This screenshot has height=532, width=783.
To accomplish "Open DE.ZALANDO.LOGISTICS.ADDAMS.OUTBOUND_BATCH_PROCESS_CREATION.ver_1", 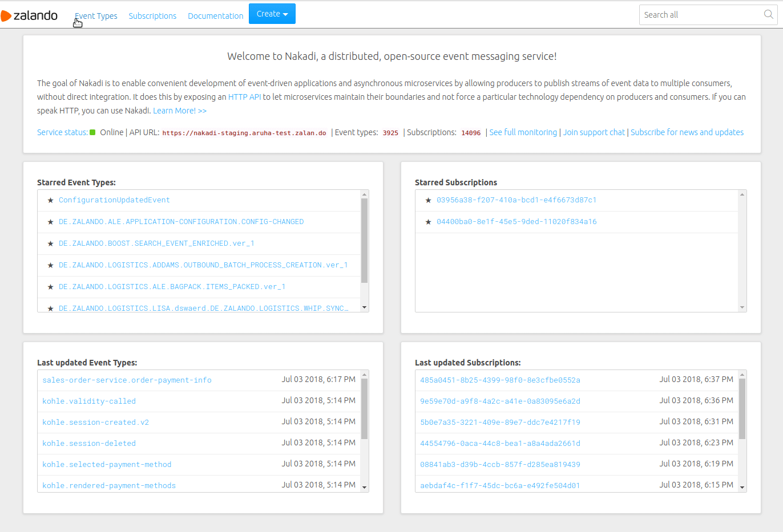I will click(x=203, y=265).
